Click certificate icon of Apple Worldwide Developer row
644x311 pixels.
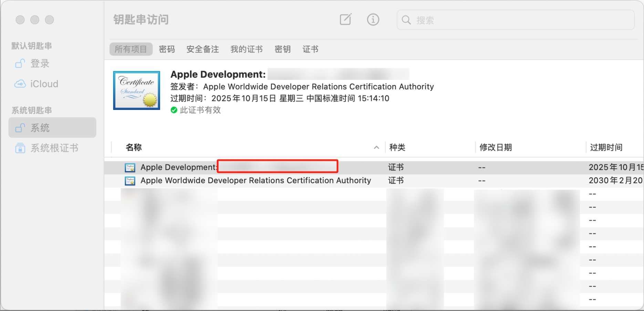tap(130, 181)
